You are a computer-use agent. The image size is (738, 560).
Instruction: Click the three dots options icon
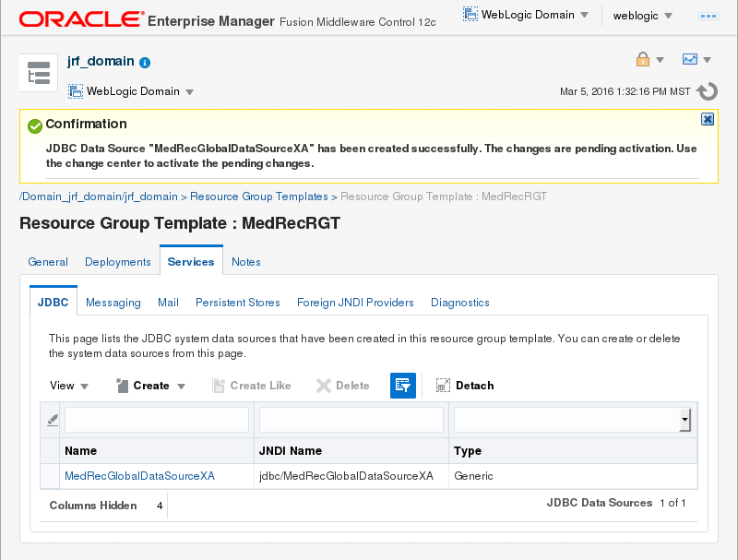(709, 16)
